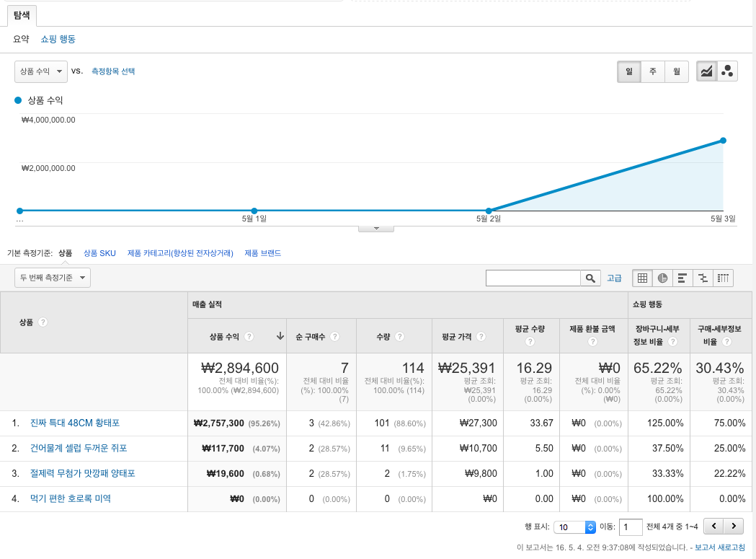756x559 pixels.
Task: Switch to line chart view icon
Action: tap(706, 71)
